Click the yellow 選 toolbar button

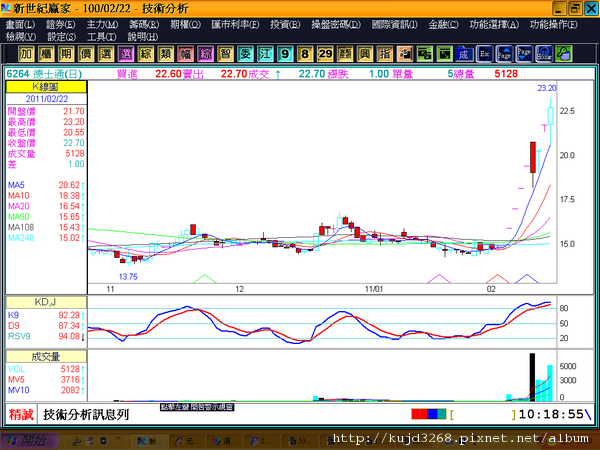point(106,54)
